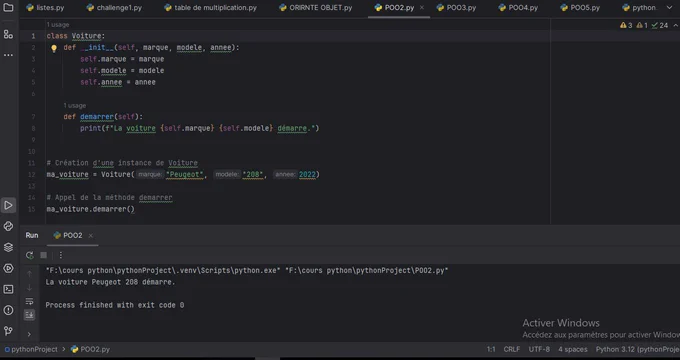Click pythonProject breadcrumb in status bar

click(30, 349)
